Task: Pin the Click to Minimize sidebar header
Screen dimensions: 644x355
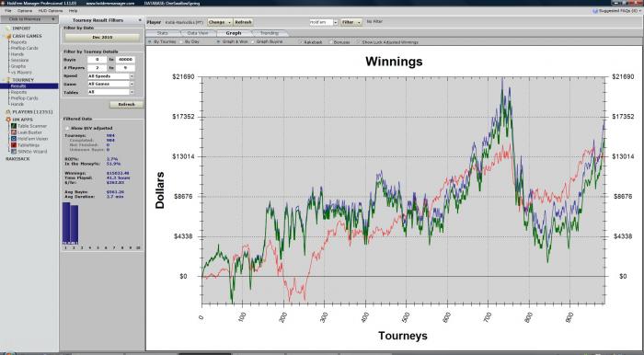Action: point(53,19)
